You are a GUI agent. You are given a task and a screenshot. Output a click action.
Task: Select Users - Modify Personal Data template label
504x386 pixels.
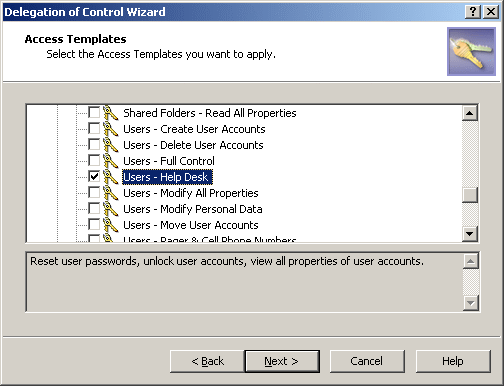click(x=193, y=209)
